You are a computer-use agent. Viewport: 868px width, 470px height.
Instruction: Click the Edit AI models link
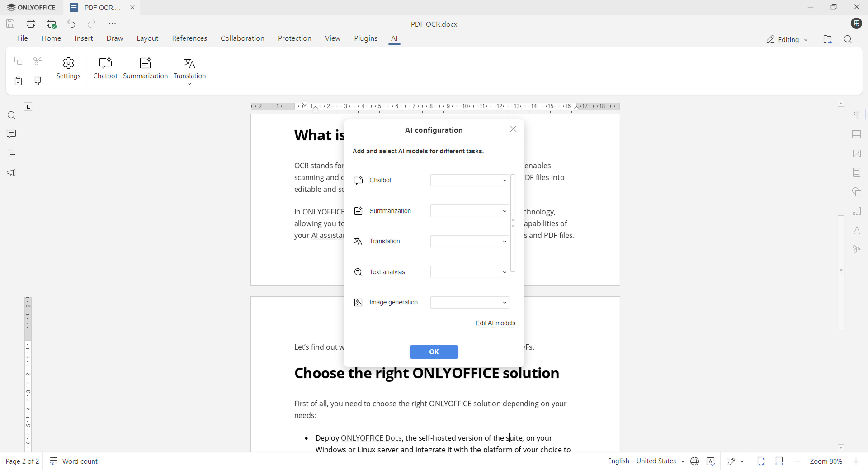495,323
